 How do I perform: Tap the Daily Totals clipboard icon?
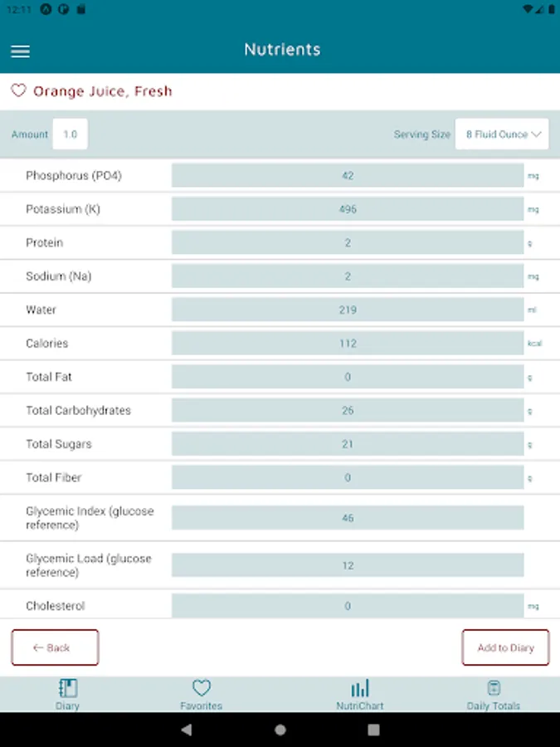click(494, 688)
